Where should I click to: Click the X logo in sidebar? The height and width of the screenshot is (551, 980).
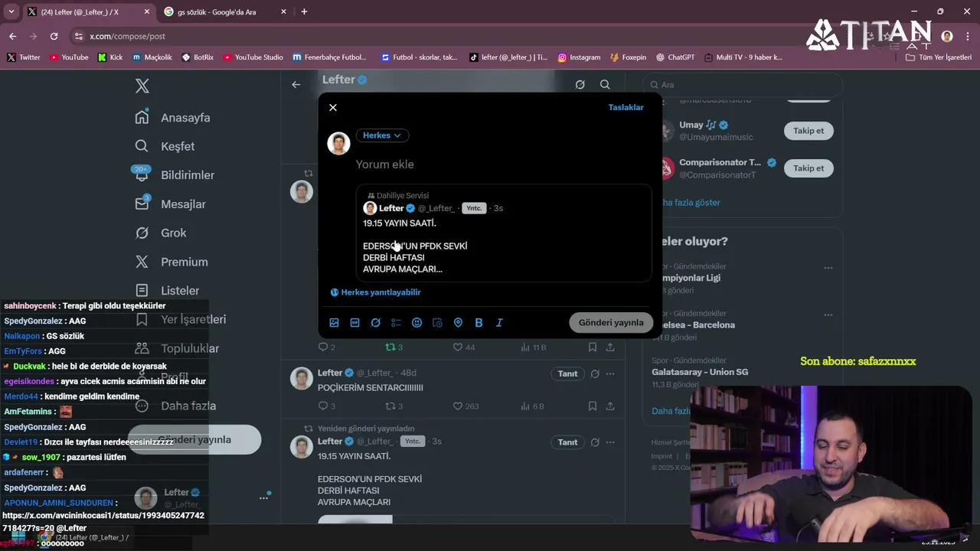[142, 86]
